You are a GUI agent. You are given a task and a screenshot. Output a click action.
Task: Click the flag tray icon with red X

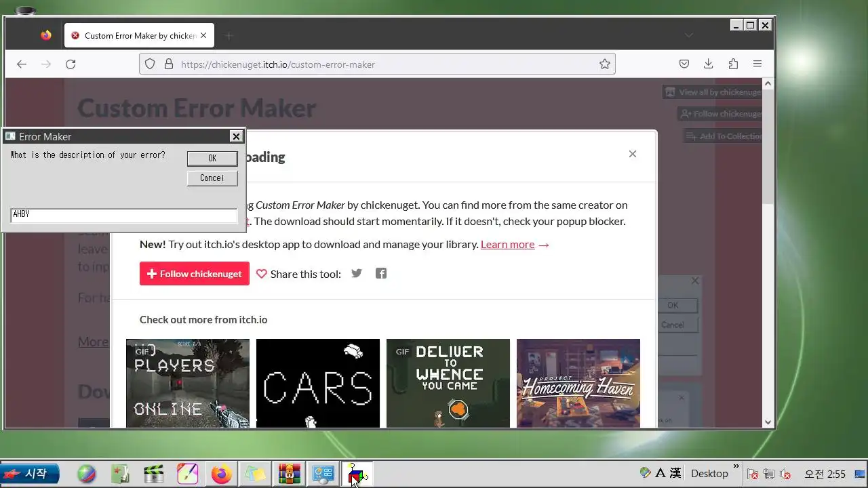[753, 474]
